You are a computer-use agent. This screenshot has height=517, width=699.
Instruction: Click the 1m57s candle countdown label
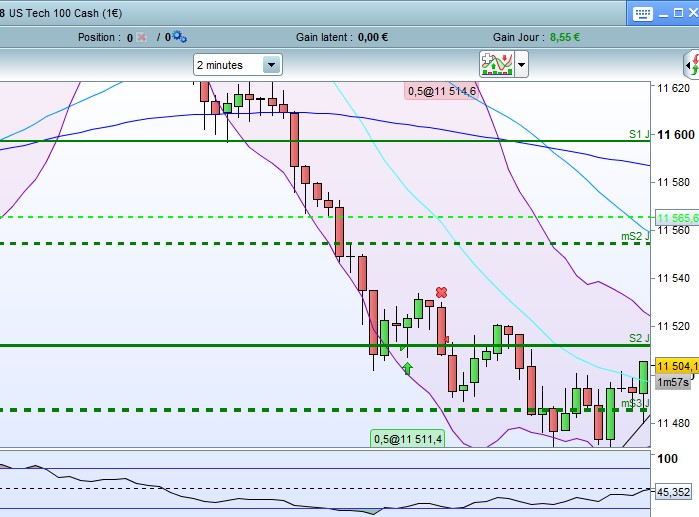click(673, 382)
